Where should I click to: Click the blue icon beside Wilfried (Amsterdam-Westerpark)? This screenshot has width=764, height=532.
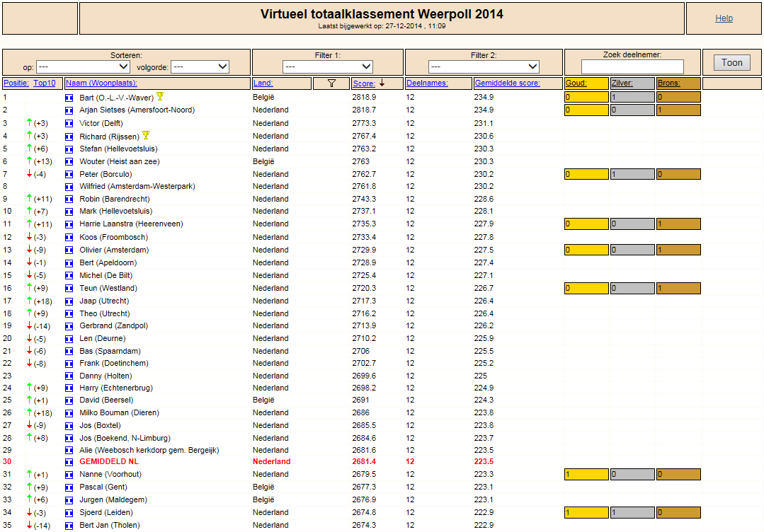click(69, 187)
